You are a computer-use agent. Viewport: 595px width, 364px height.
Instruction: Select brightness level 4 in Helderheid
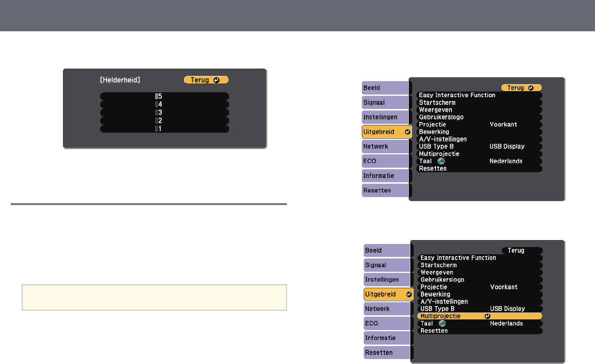164,104
